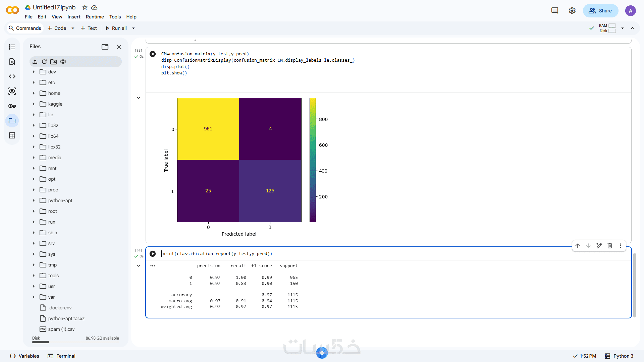Open the find and replace sidebar icon

12,62
